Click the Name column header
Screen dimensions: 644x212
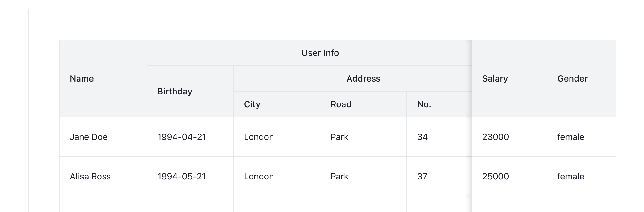(103, 78)
